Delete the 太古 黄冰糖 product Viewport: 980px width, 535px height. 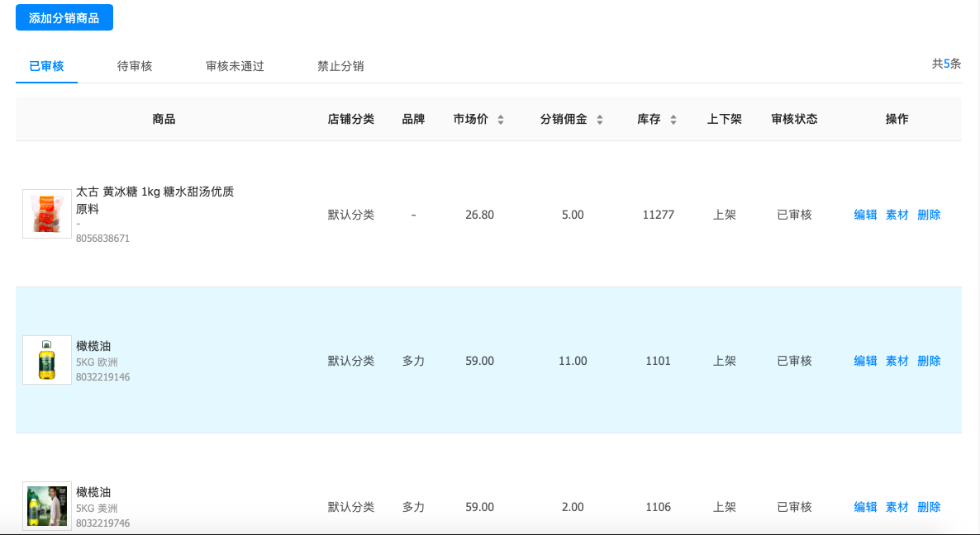point(929,215)
